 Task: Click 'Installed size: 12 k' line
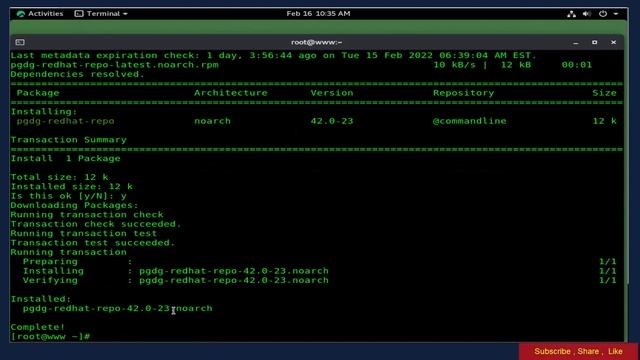pos(71,187)
